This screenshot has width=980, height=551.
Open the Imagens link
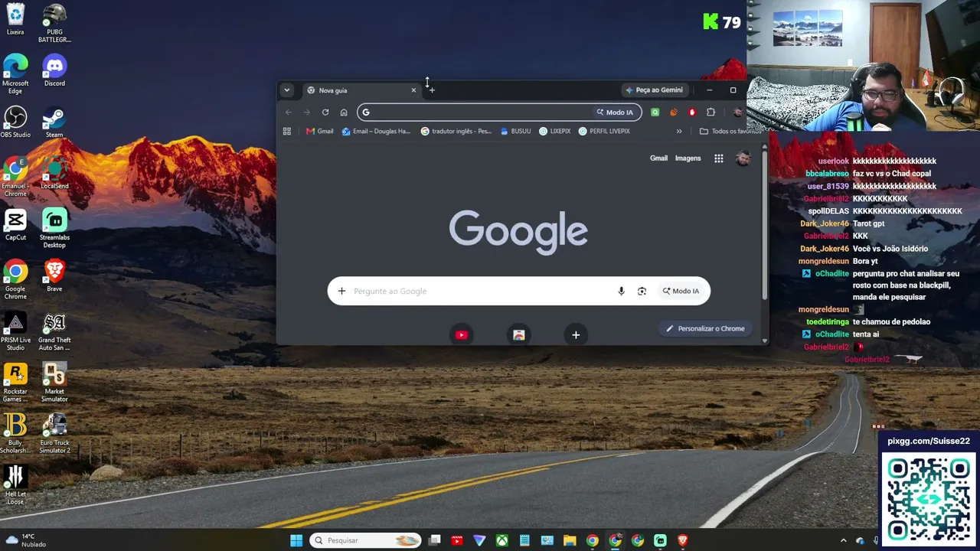click(x=688, y=158)
